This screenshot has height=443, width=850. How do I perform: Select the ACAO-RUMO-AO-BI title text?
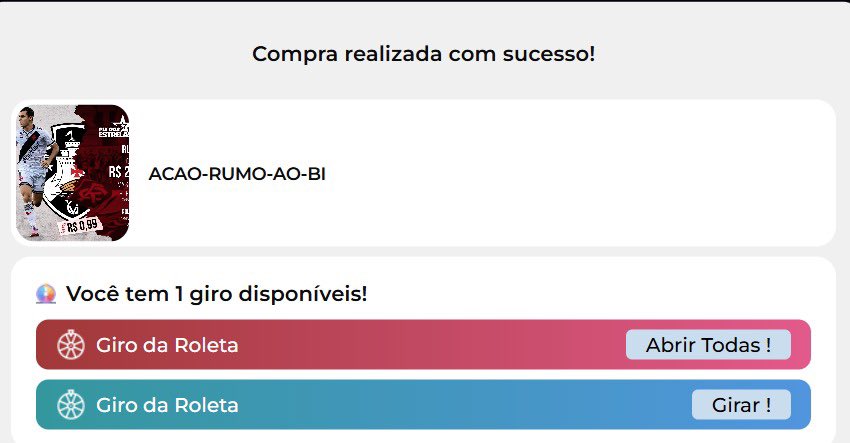(x=237, y=174)
